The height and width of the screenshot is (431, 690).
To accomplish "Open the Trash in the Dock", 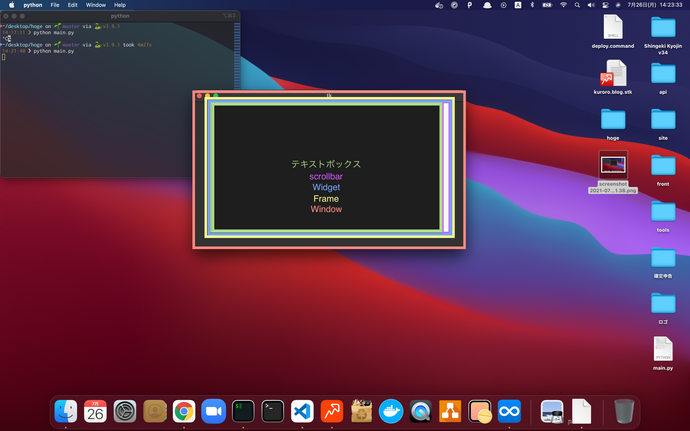I will pos(624,411).
